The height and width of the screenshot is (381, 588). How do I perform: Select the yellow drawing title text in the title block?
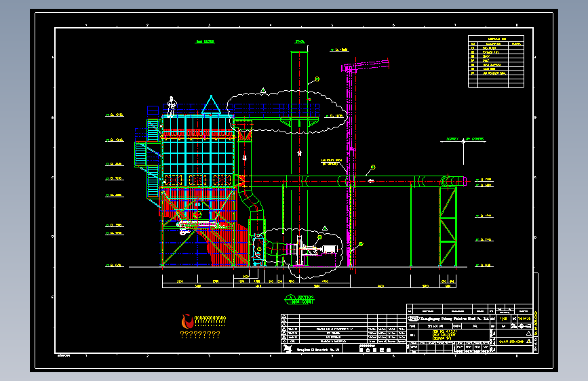(x=444, y=335)
